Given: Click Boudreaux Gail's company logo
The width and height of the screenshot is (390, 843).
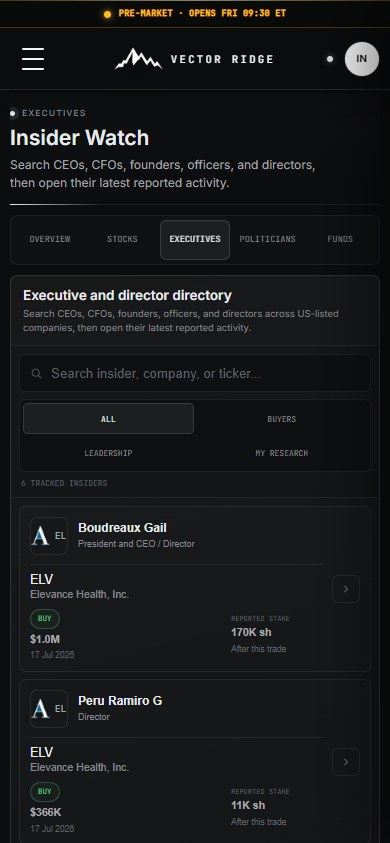Looking at the screenshot, I should [49, 535].
